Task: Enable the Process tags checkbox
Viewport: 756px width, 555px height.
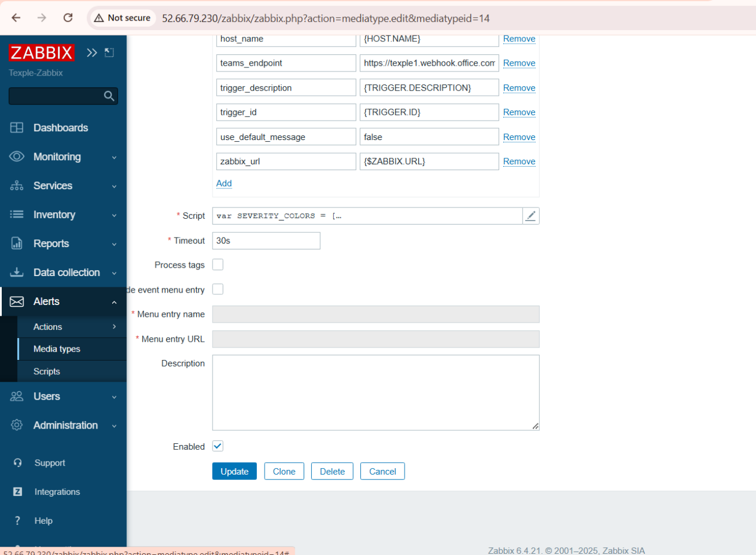Action: pyautogui.click(x=217, y=265)
